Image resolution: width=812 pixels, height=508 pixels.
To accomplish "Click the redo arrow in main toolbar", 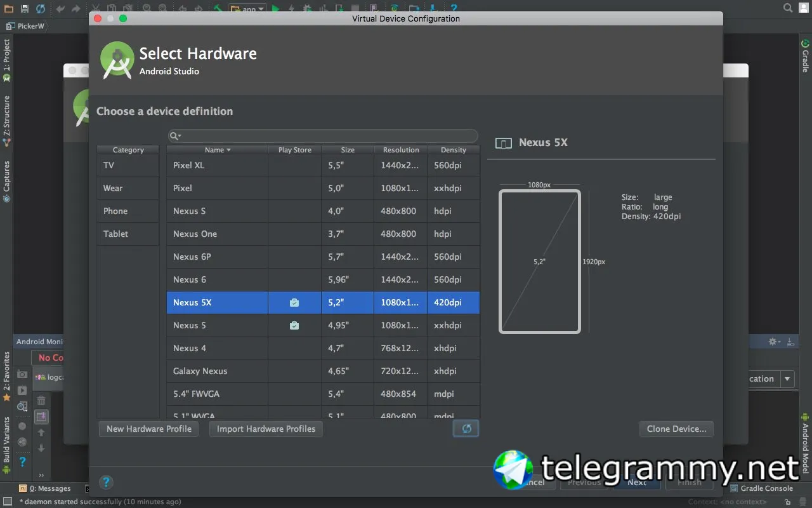I will (77, 9).
